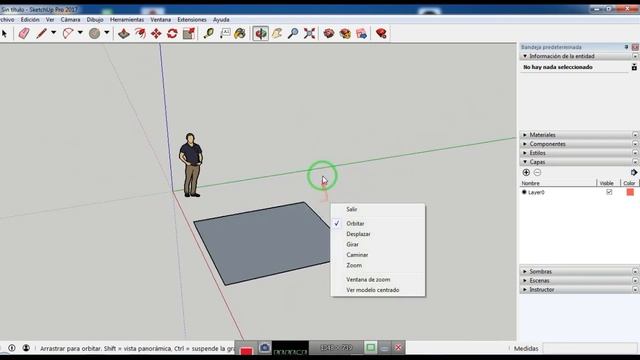Toggle entity info details icon

(x=634, y=67)
